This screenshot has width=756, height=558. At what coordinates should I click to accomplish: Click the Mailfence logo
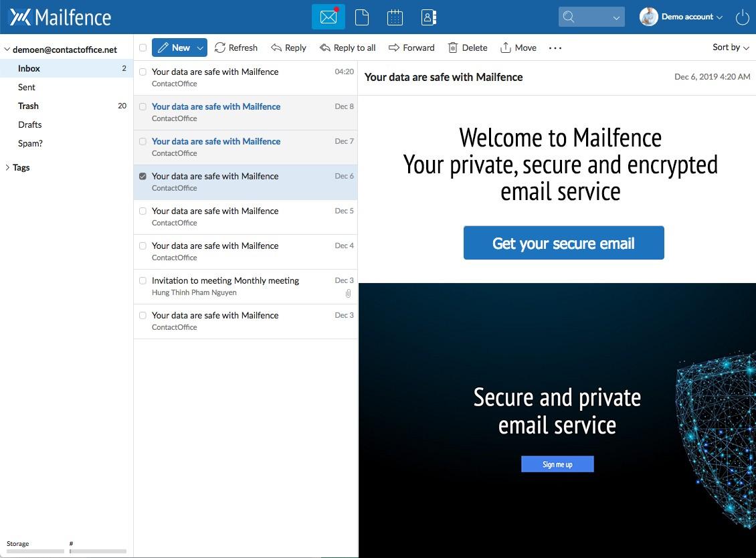[x=60, y=17]
